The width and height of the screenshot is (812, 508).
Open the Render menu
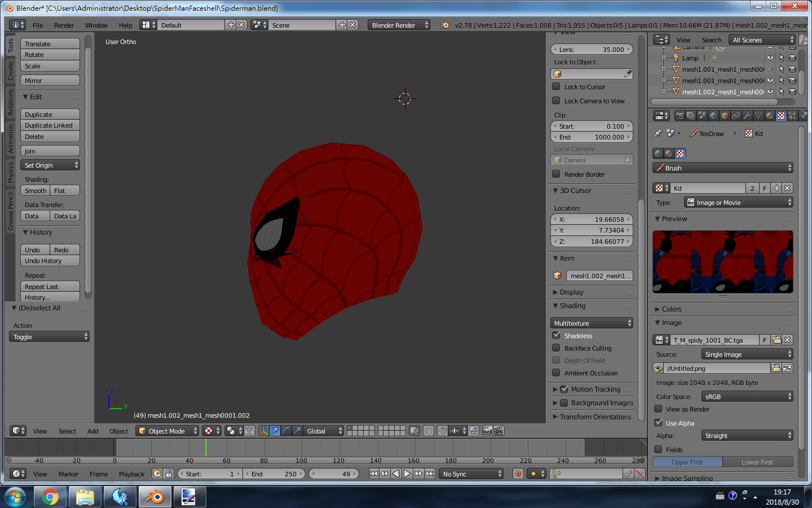point(64,25)
